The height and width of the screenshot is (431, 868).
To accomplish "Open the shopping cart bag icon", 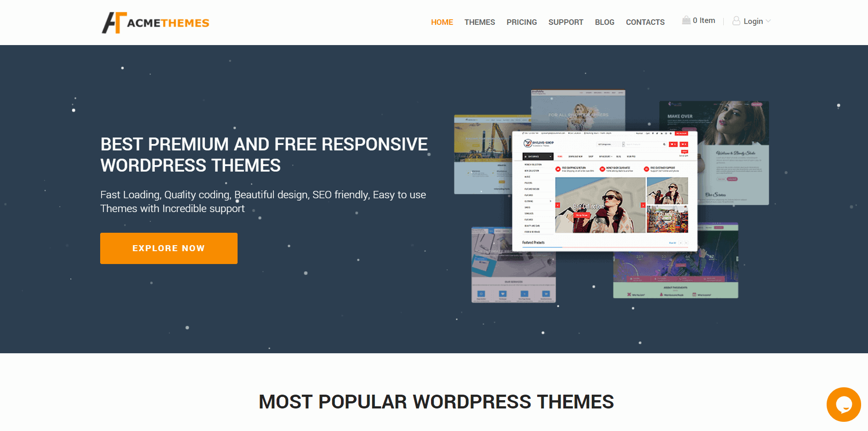I will pos(686,20).
